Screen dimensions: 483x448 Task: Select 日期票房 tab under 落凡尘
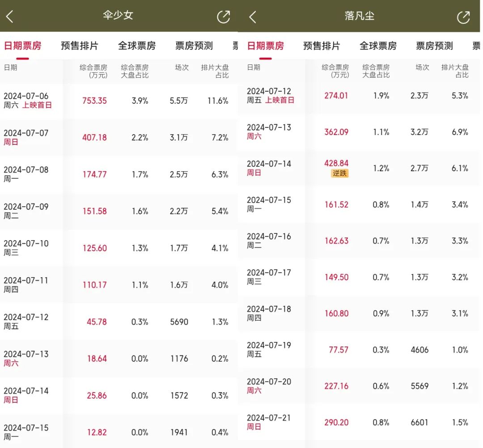tap(265, 46)
